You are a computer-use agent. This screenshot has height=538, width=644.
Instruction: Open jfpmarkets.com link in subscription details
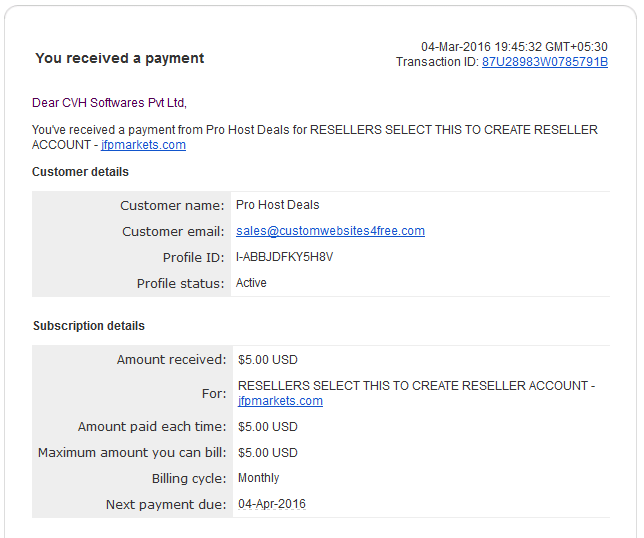click(x=280, y=401)
